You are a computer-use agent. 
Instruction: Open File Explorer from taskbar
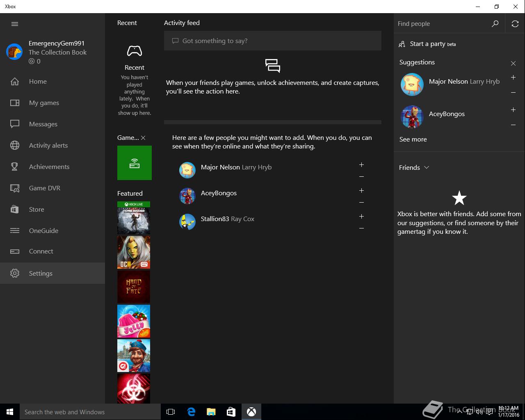click(x=211, y=412)
